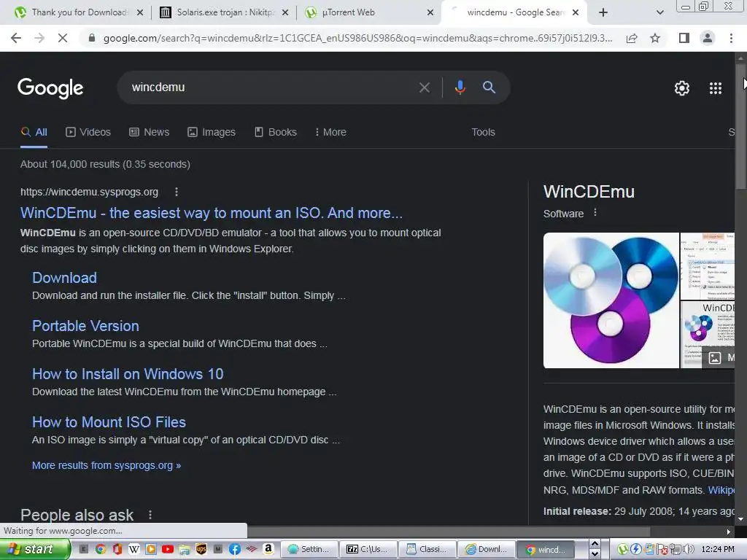Click the address bar URL
The image size is (747, 560).
(357, 38)
